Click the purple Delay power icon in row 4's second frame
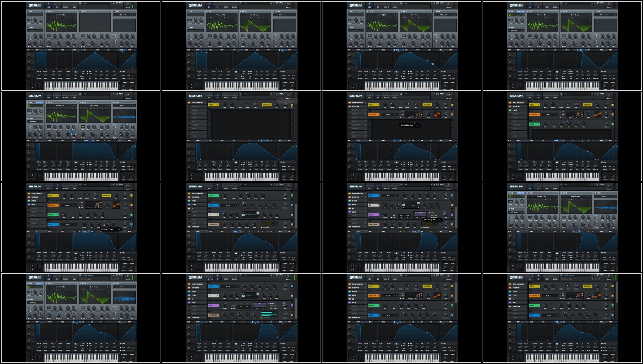Image resolution: width=643 pixels, height=364 pixels. click(292, 305)
